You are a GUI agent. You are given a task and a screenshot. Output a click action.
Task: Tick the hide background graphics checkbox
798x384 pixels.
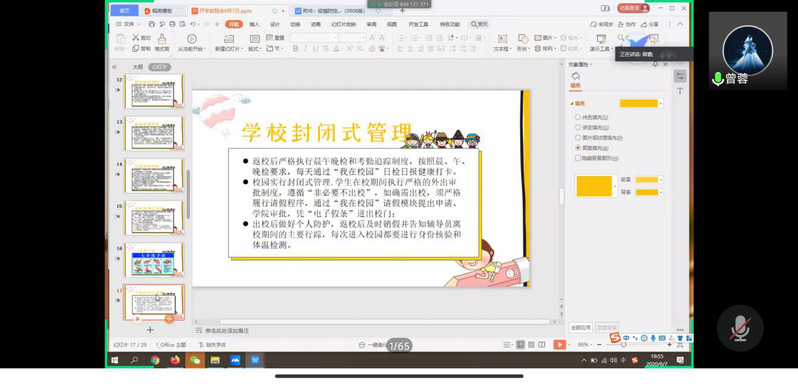(578, 158)
